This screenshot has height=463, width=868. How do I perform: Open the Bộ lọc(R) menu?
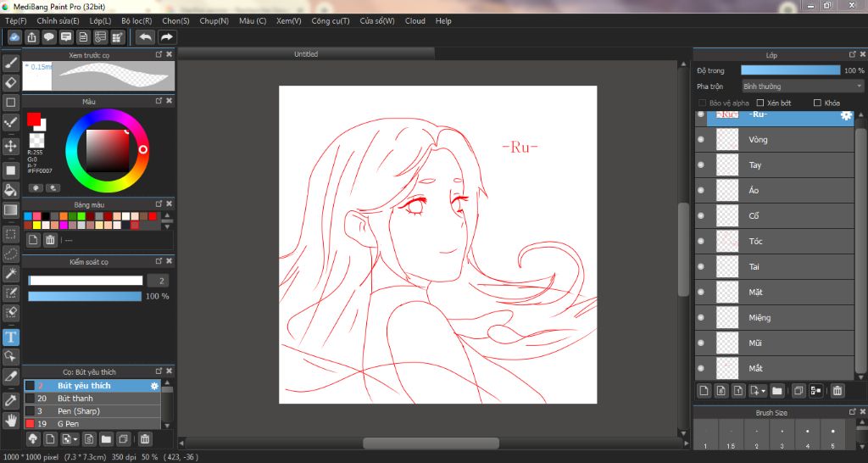[136, 20]
